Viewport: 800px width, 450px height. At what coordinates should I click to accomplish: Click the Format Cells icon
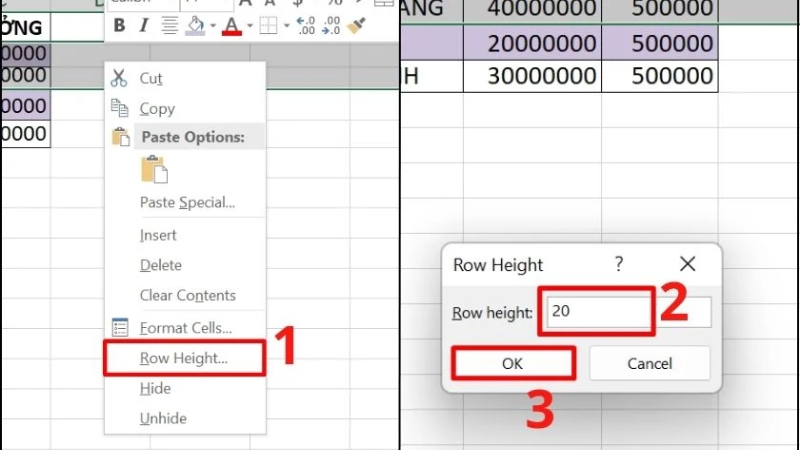pos(120,328)
